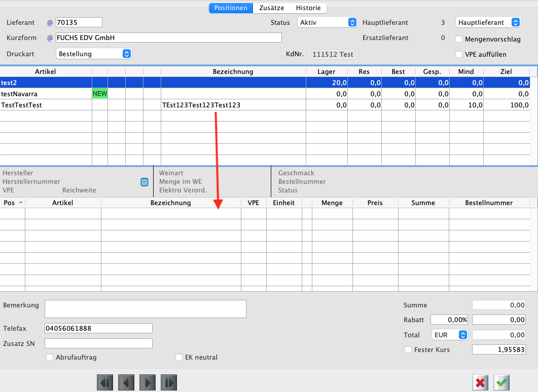Check the Abrufauftrag option
Viewport: 538px width, 392px height.
click(50, 357)
